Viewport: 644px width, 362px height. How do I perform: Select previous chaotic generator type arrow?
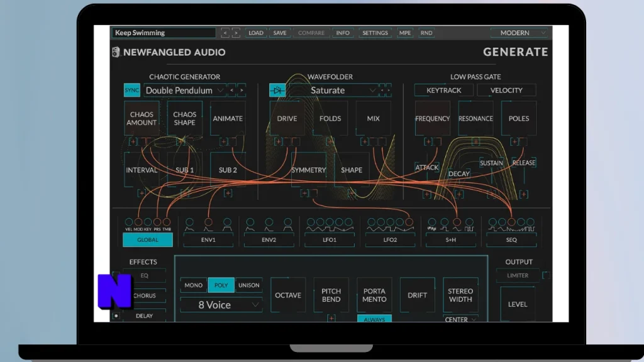231,90
